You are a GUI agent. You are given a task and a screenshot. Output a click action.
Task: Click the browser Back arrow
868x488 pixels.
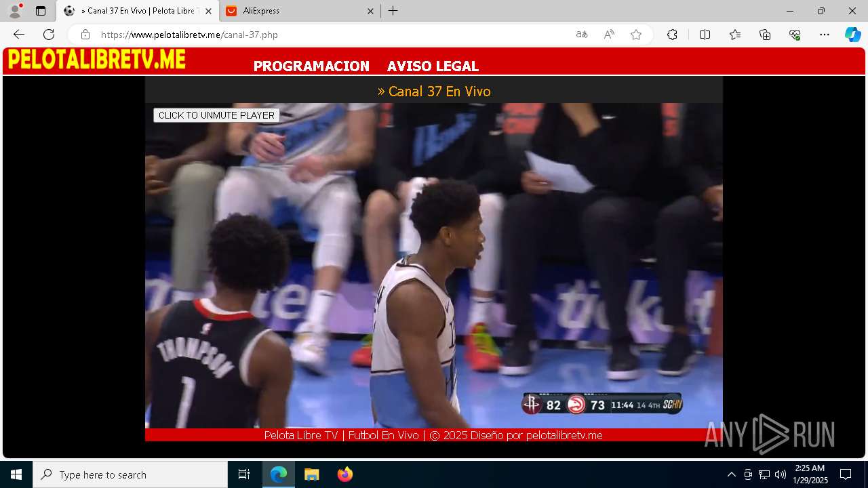pos(19,35)
